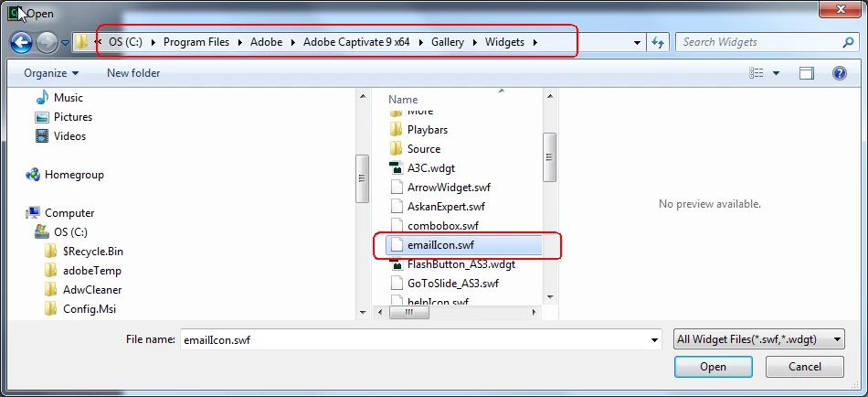868x397 pixels.
Task: Click Widgets in address breadcrumb
Action: point(505,42)
